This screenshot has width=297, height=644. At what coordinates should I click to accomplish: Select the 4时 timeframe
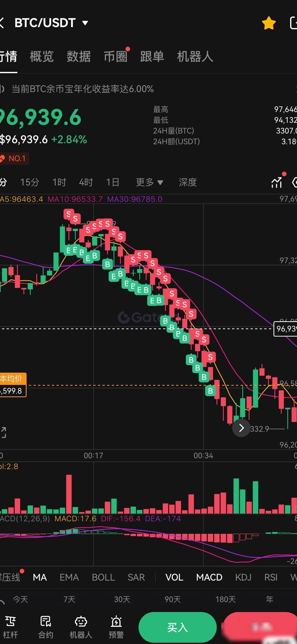point(86,182)
